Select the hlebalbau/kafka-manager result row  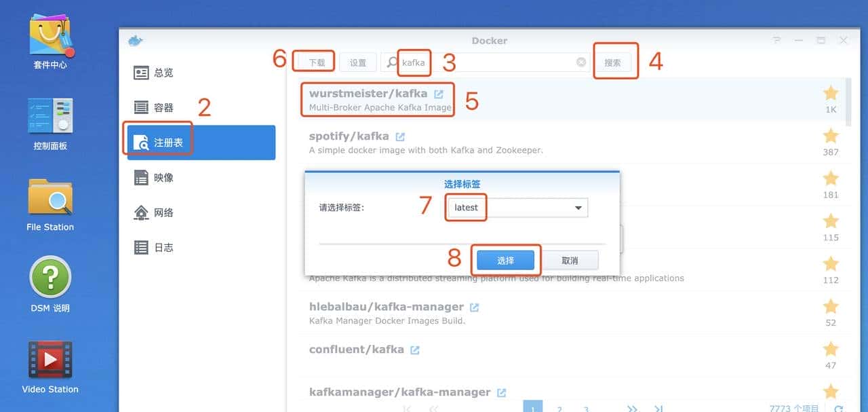point(571,314)
